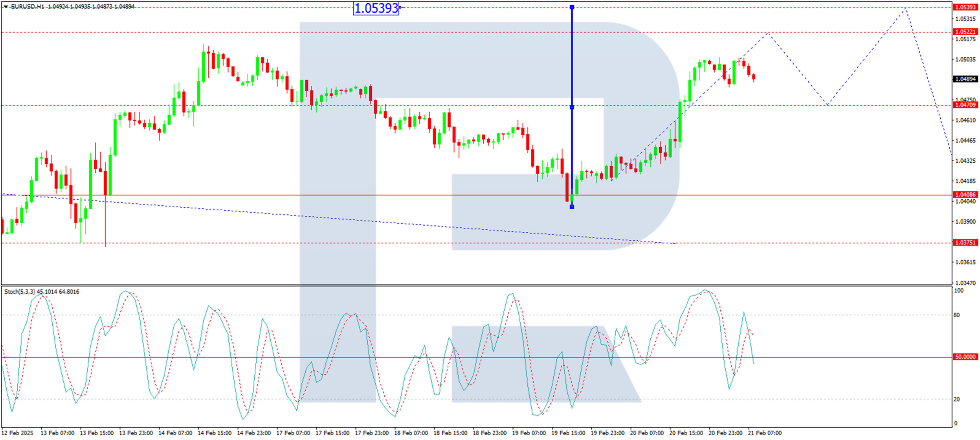Select the bottom handle of blue vertical line
Viewport: 980px width, 440px height.
pyautogui.click(x=572, y=207)
